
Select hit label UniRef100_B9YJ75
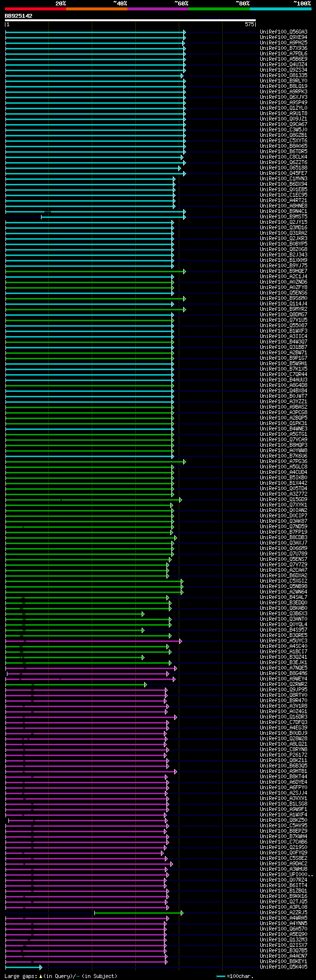[x=283, y=265]
